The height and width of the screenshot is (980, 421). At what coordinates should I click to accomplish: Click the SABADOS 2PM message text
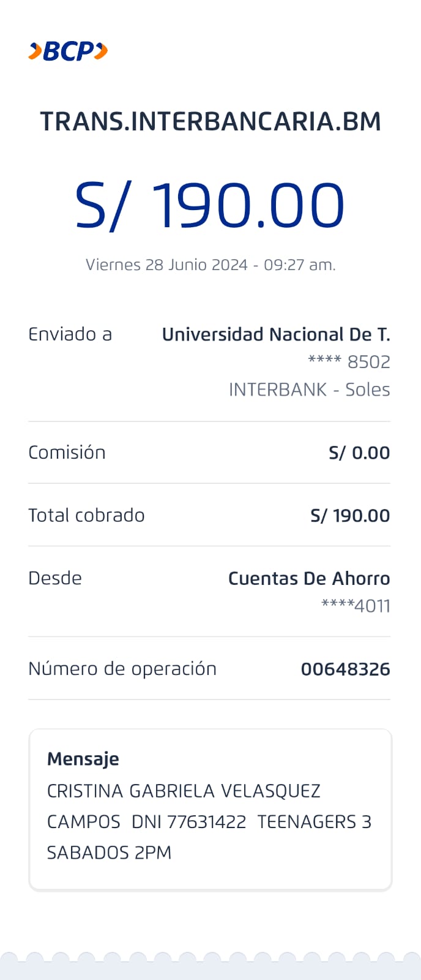tap(109, 853)
